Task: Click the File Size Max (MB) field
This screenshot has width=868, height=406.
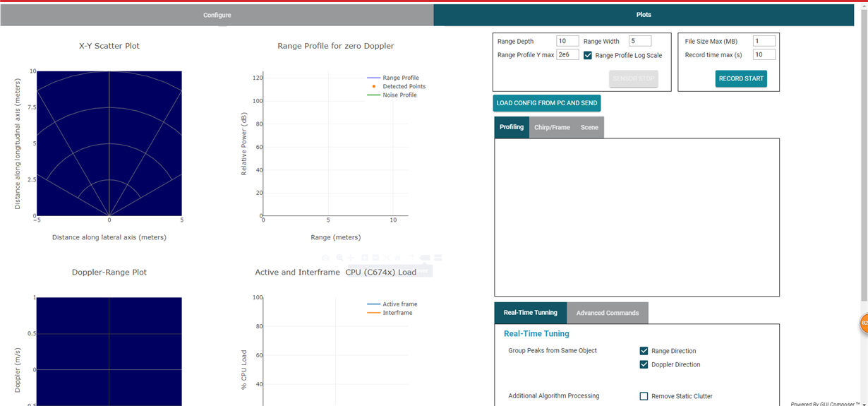Action: click(x=764, y=41)
